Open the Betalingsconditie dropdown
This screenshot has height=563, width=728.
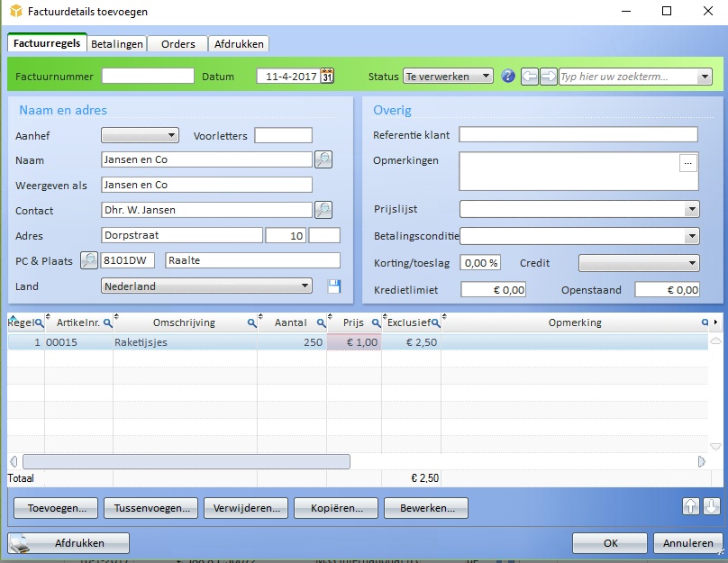(x=692, y=236)
